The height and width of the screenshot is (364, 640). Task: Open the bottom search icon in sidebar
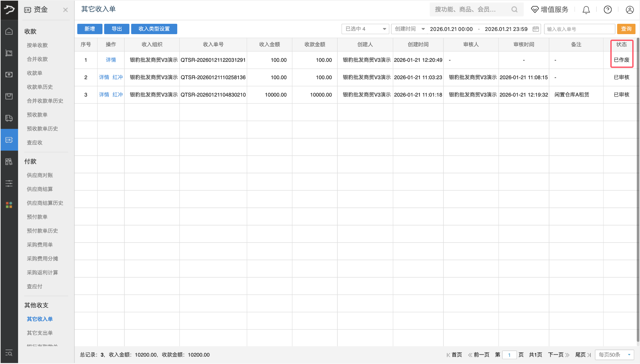pyautogui.click(x=9, y=353)
